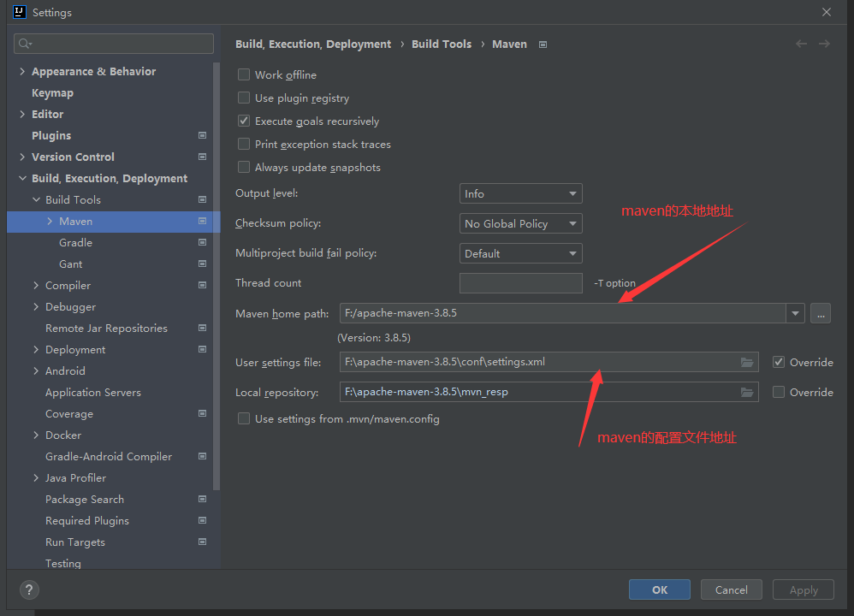Expand the Appearance & Behavior section

(22, 72)
